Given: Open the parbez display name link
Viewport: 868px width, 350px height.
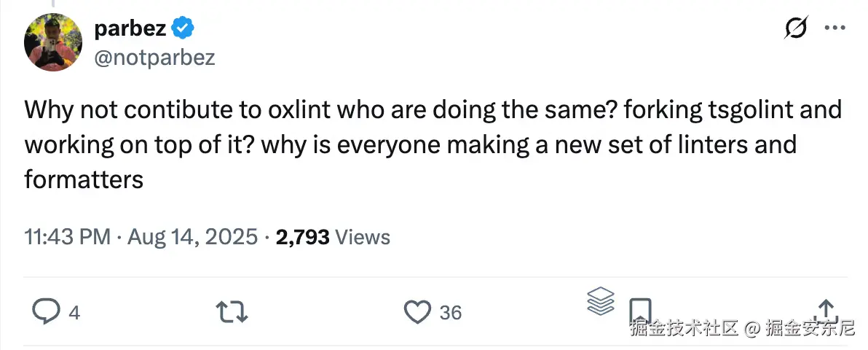Looking at the screenshot, I should click(x=131, y=28).
